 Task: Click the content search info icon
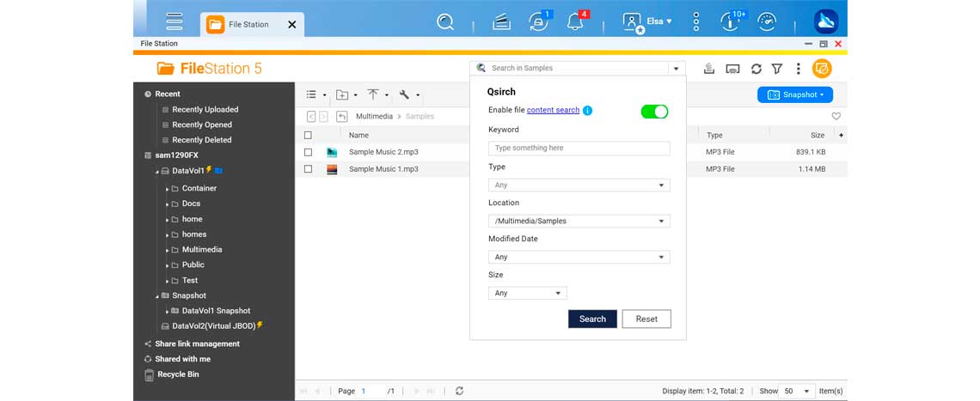588,111
